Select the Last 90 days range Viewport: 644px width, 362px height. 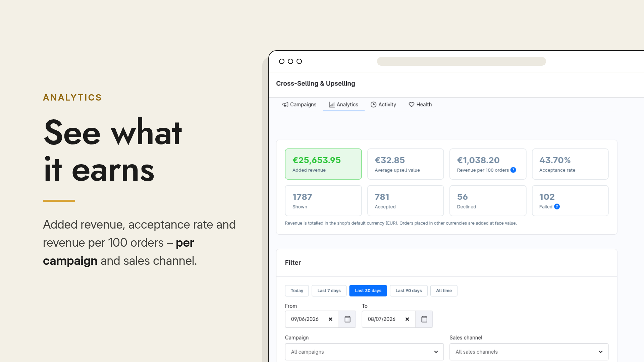point(409,291)
